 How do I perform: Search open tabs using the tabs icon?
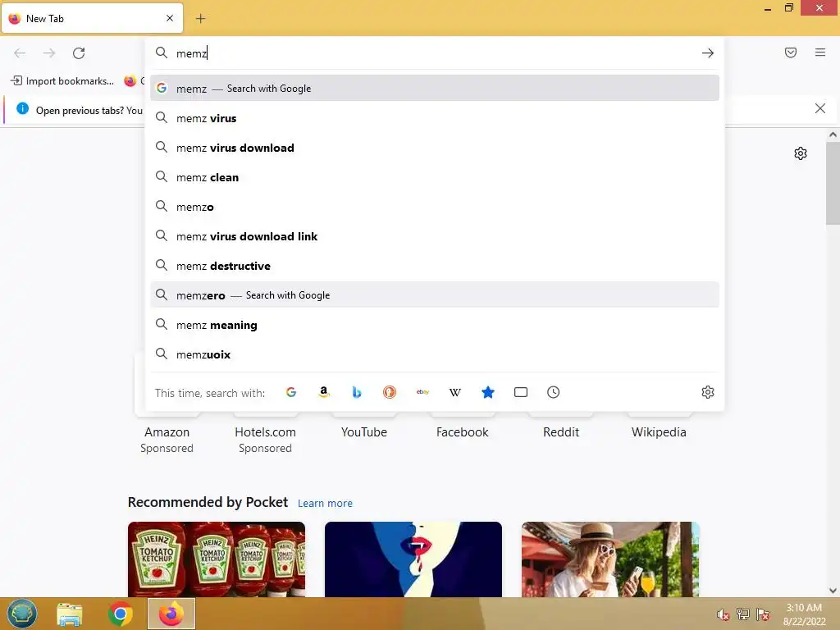[521, 392]
